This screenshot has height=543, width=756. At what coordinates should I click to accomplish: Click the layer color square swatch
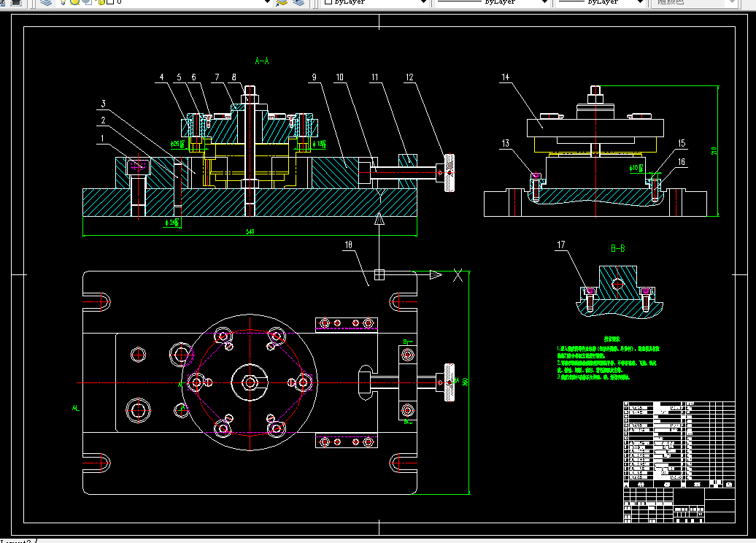pyautogui.click(x=110, y=2)
